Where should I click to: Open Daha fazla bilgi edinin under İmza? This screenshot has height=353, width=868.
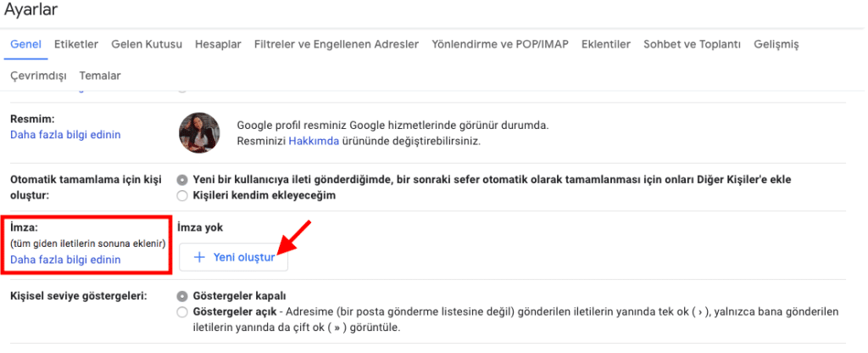click(x=65, y=260)
